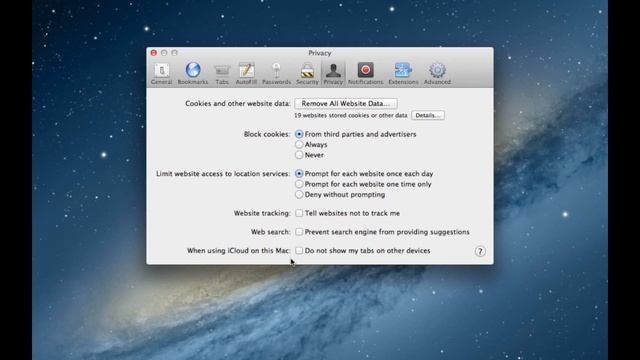Click '19 websites stored cookies or other data' text

click(x=351, y=116)
